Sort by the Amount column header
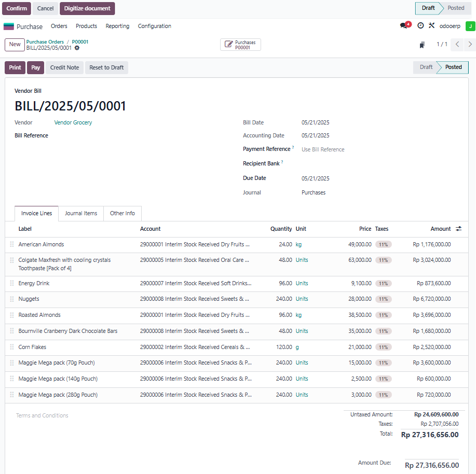The width and height of the screenshot is (476, 474). [441, 229]
